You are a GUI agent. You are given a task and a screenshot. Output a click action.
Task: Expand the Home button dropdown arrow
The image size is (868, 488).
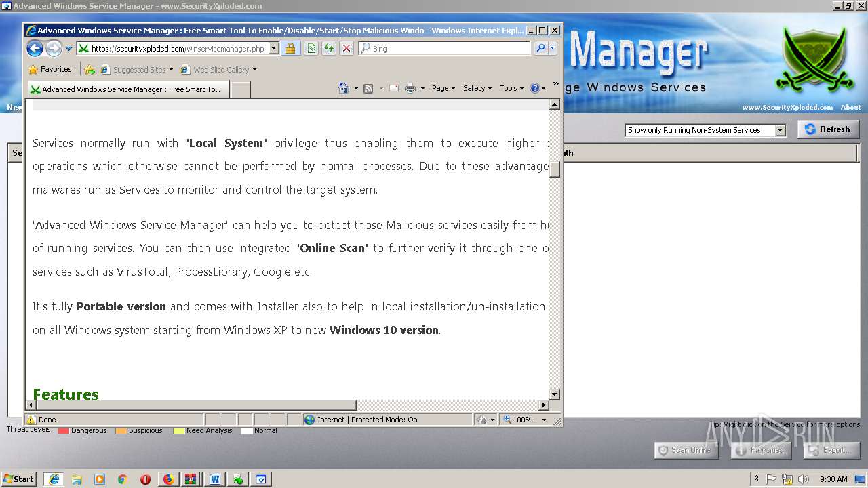point(356,88)
